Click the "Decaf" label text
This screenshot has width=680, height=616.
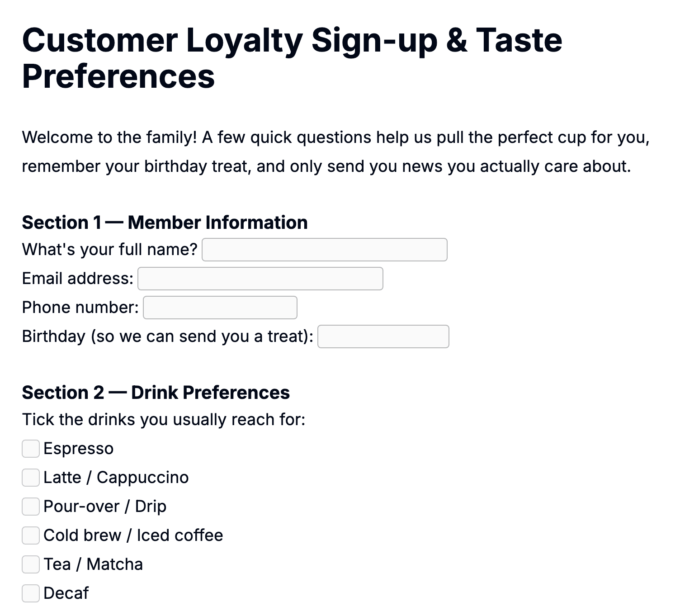[x=66, y=593]
